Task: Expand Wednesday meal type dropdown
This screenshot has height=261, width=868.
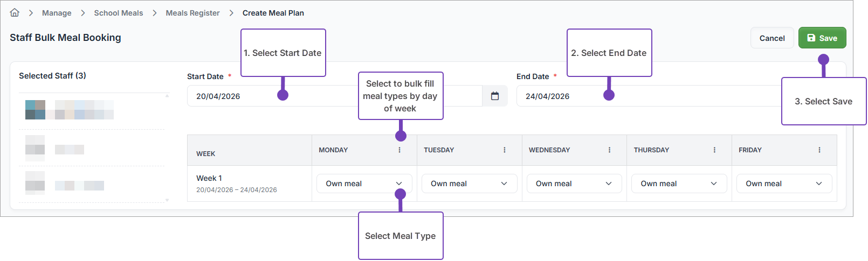Action: (x=574, y=184)
